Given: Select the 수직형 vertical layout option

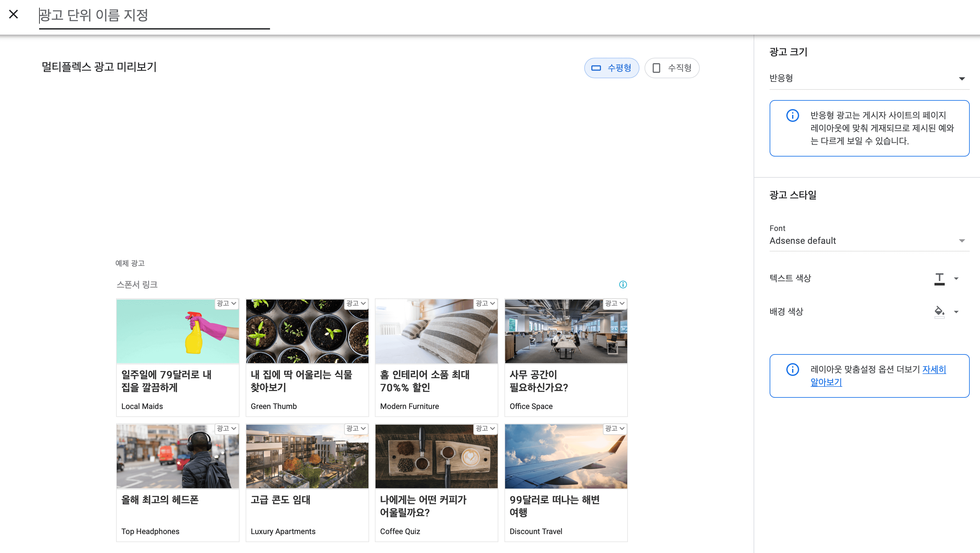Looking at the screenshot, I should click(x=672, y=68).
